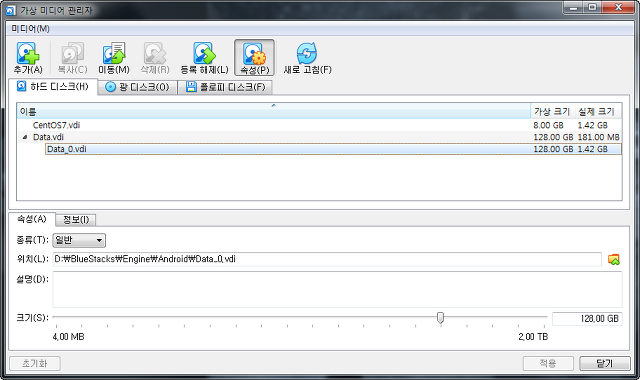This screenshot has width=640, height=380.
Task: Click the 적용 apply button
Action: click(x=548, y=363)
